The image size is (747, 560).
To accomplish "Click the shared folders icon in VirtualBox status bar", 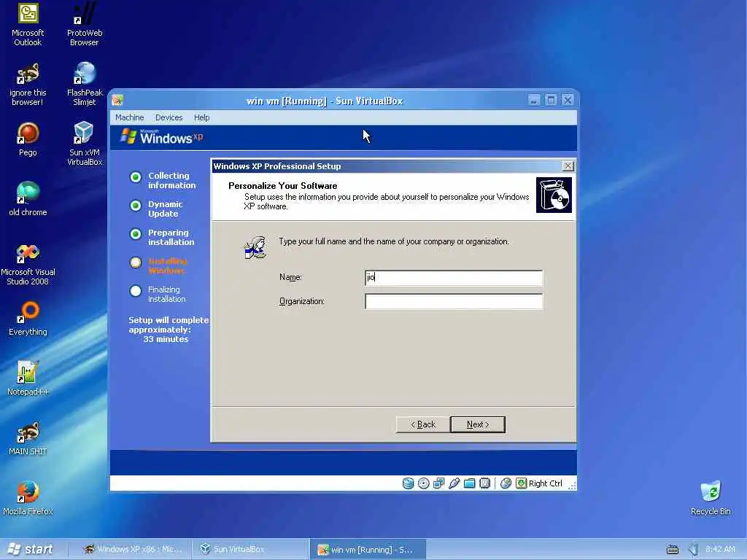I will tap(469, 483).
